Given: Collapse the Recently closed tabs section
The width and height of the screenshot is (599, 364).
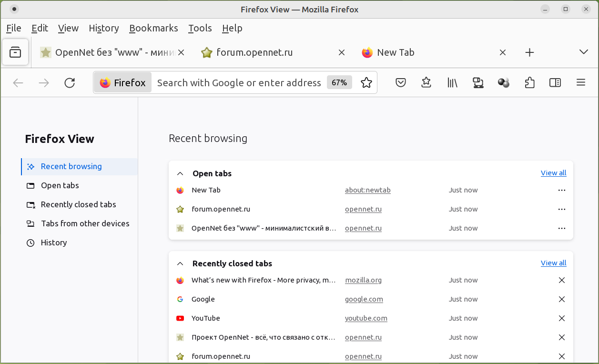Looking at the screenshot, I should 180,264.
